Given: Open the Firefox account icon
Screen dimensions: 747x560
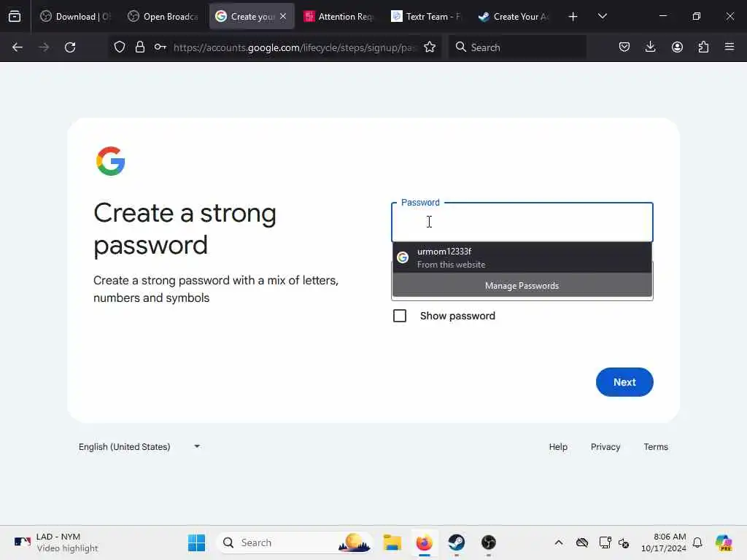Looking at the screenshot, I should pyautogui.click(x=677, y=47).
